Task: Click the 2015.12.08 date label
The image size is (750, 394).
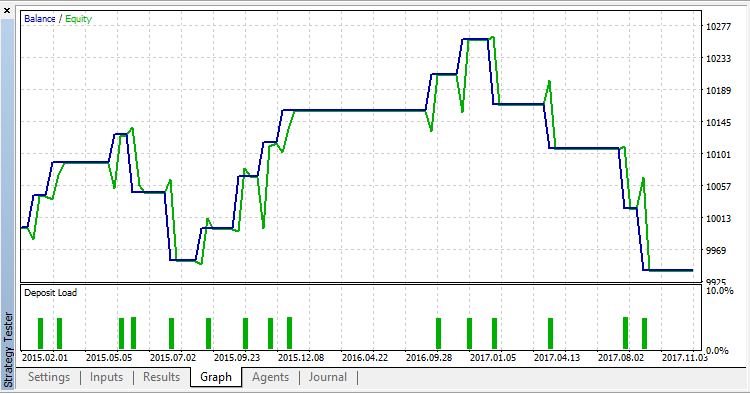Action: [x=301, y=358]
